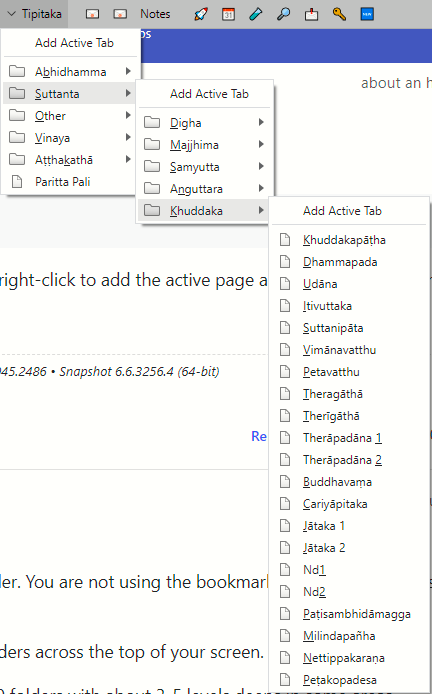Open the Cariyāpitaka bookmark
This screenshot has width=432, height=694.
(349, 504)
